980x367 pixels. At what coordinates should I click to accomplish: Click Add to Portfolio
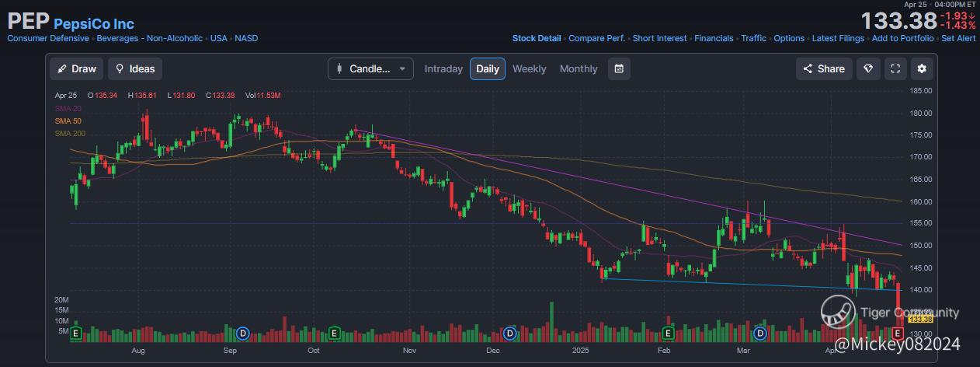pyautogui.click(x=903, y=38)
